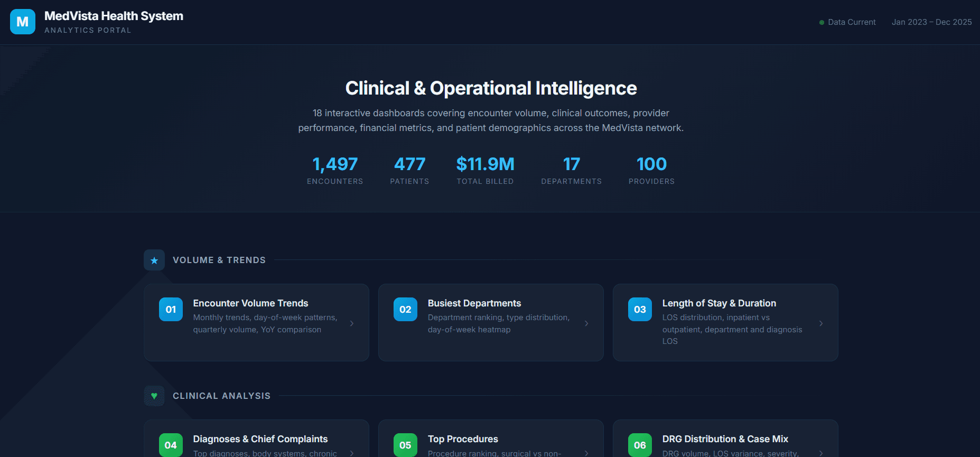This screenshot has height=457, width=980.
Task: Click the 05 badge on Top Procedures
Action: (405, 445)
